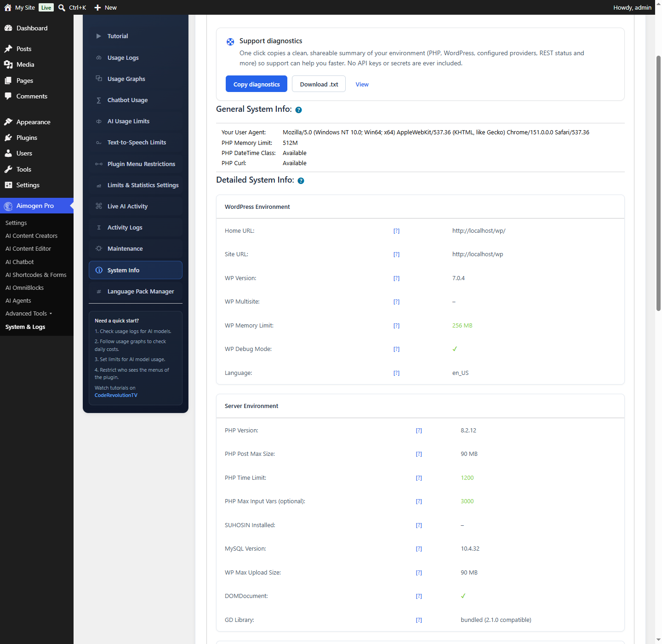Click the Settings sliders icon in sidebar

[x=8, y=185]
